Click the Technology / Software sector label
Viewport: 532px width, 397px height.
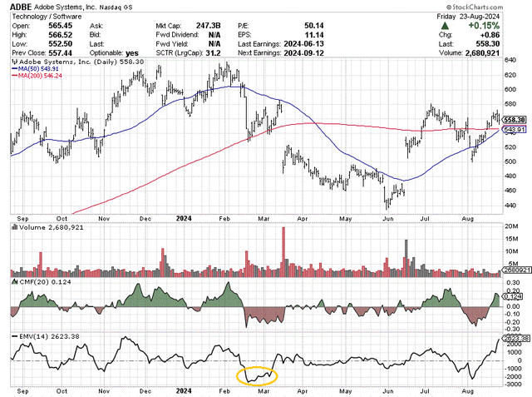click(x=47, y=17)
